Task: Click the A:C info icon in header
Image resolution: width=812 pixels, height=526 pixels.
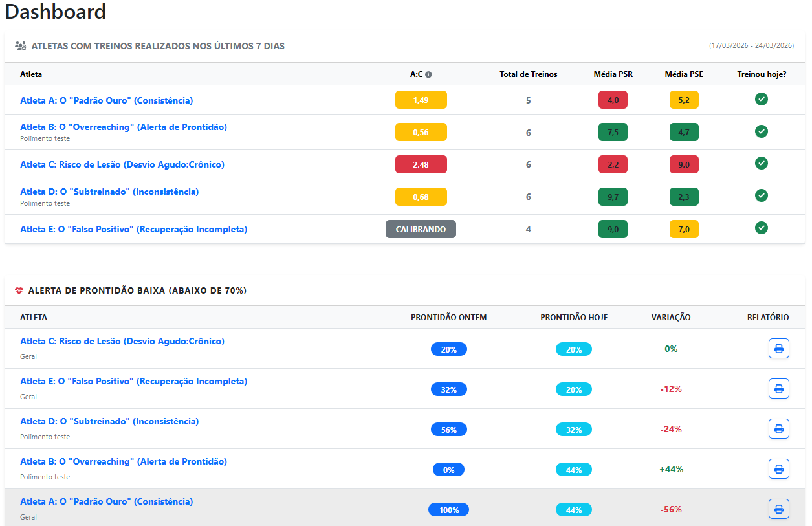Action: tap(428, 74)
